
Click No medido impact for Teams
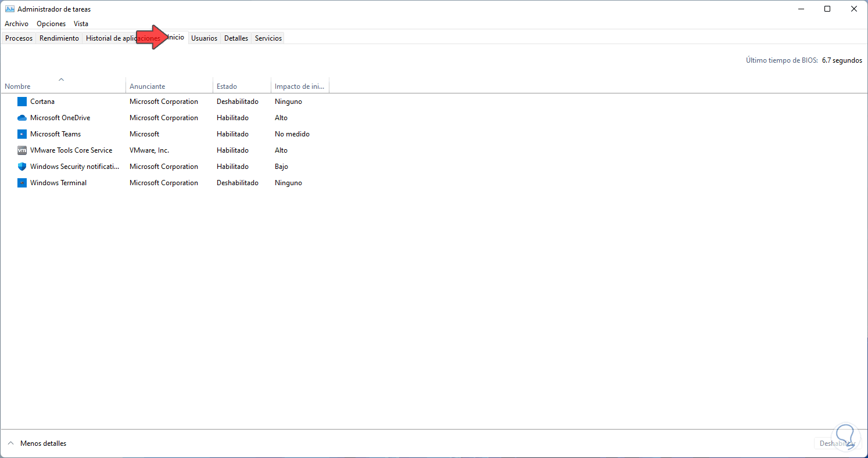[292, 134]
